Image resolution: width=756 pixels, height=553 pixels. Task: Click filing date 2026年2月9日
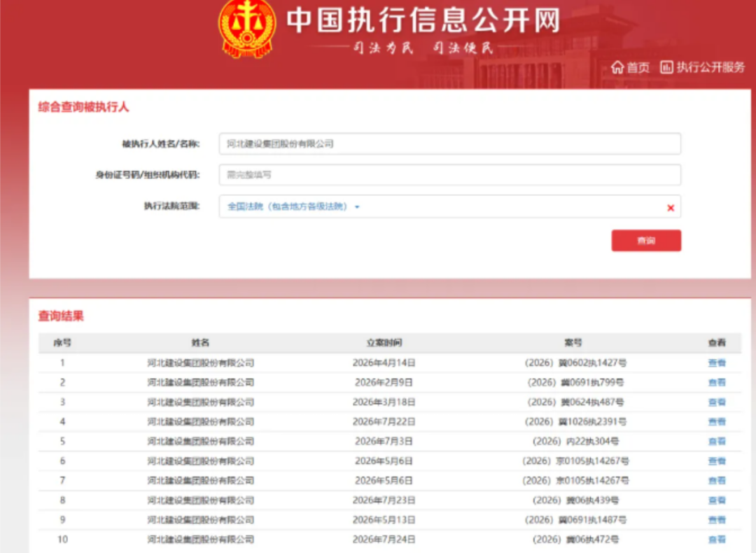pos(384,382)
